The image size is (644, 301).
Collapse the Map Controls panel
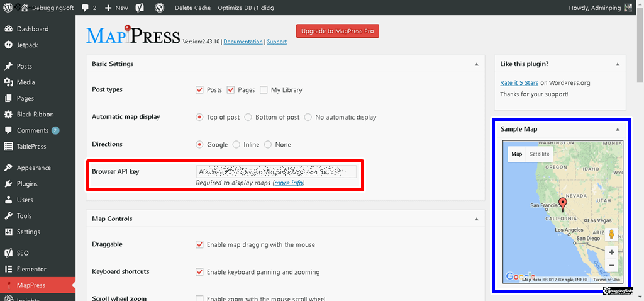tap(477, 219)
